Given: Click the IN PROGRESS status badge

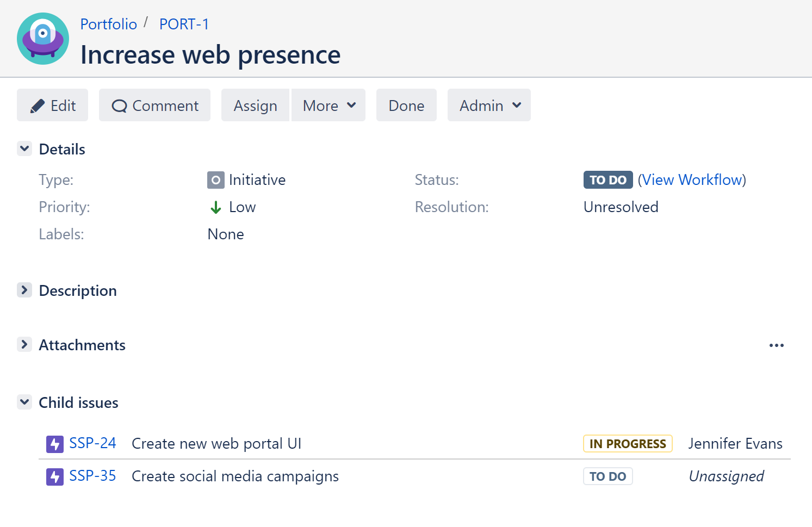Looking at the screenshot, I should (628, 444).
